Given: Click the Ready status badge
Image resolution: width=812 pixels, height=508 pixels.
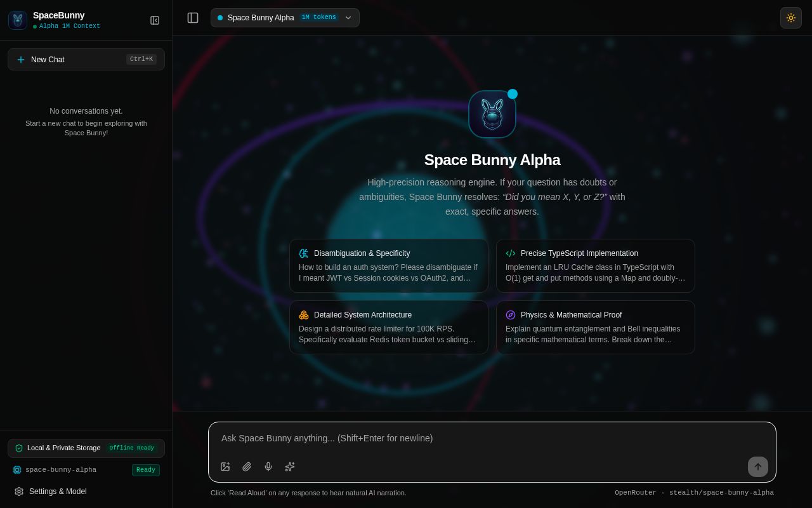Looking at the screenshot, I should click(146, 470).
